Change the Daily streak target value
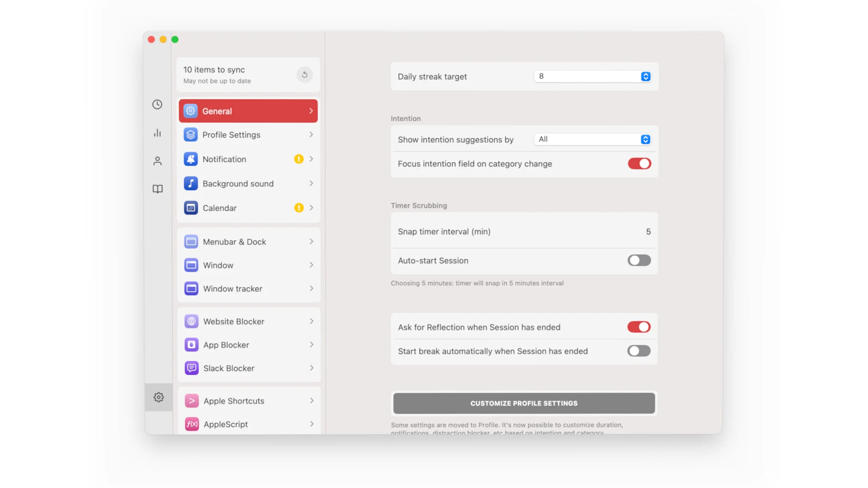The height and width of the screenshot is (488, 868). point(646,76)
